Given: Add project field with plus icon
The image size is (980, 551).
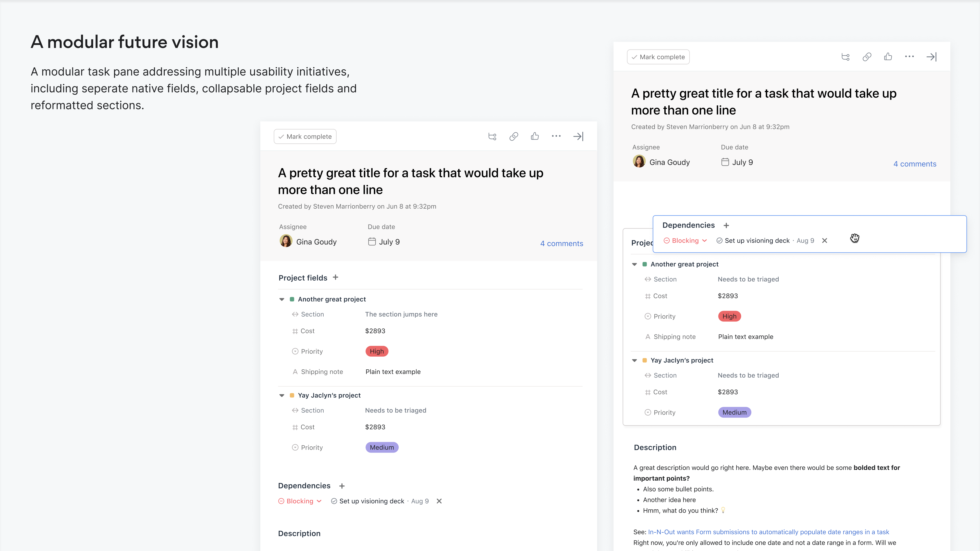Looking at the screenshot, I should coord(336,278).
